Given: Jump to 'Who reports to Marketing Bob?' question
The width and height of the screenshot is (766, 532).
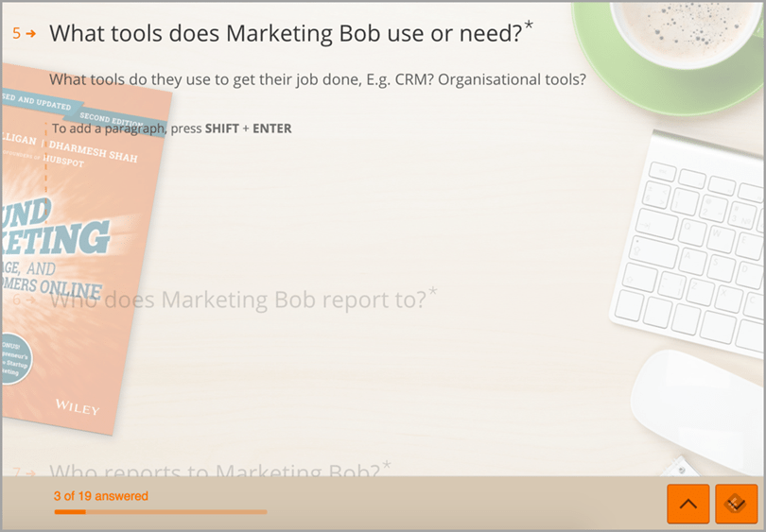Looking at the screenshot, I should click(214, 470).
